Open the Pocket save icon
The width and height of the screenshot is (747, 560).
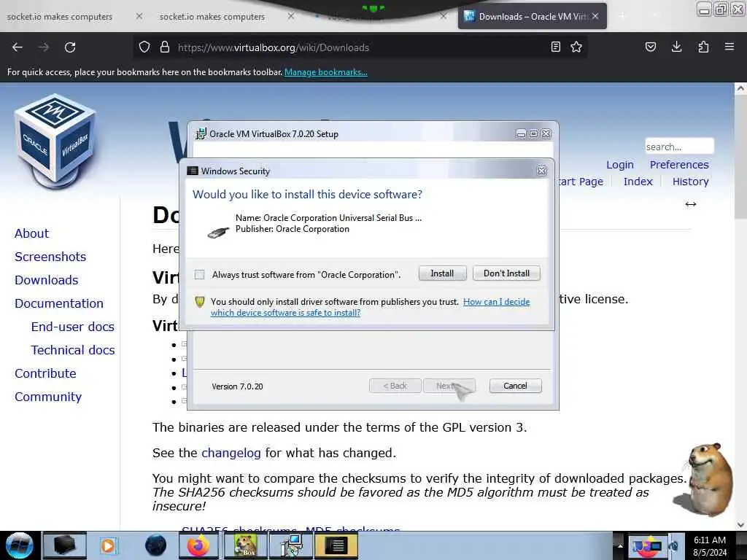tap(650, 47)
